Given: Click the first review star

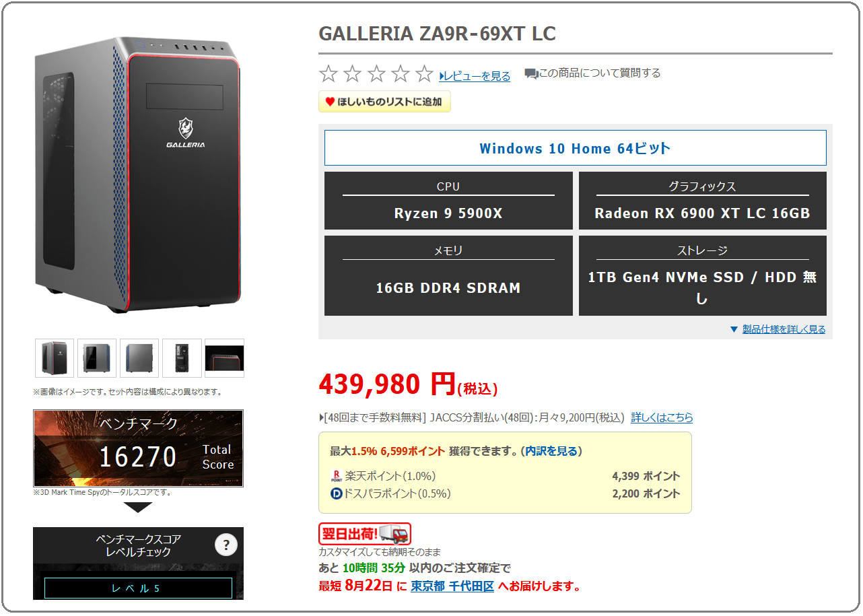Looking at the screenshot, I should [x=329, y=73].
